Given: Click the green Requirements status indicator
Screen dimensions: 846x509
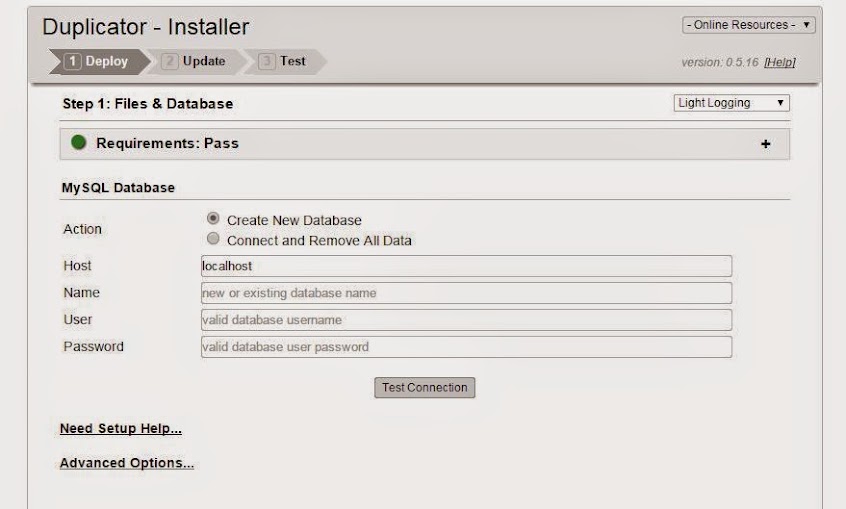Looking at the screenshot, I should pos(79,142).
